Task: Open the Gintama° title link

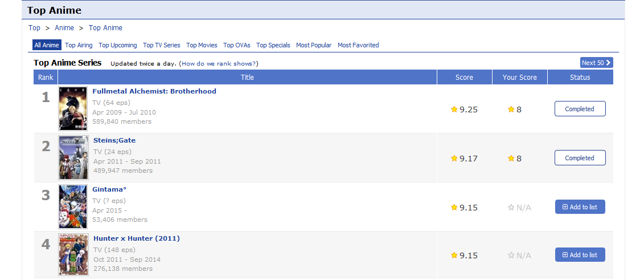Action: [x=109, y=189]
